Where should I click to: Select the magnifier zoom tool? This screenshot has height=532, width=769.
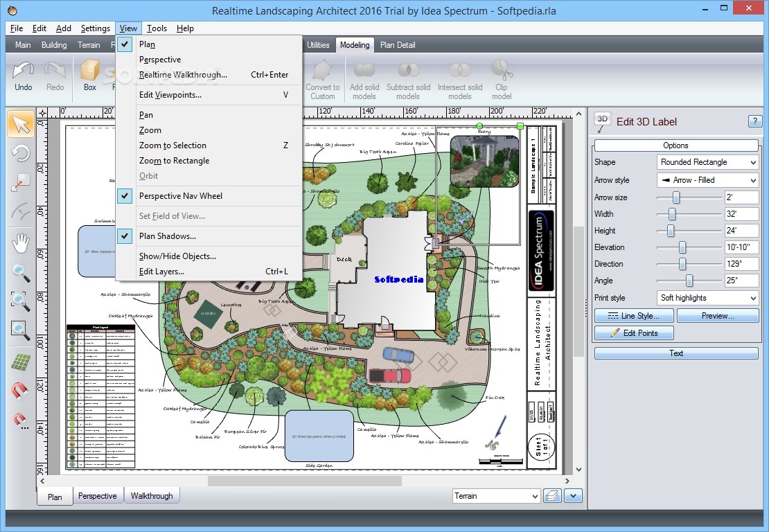[21, 272]
